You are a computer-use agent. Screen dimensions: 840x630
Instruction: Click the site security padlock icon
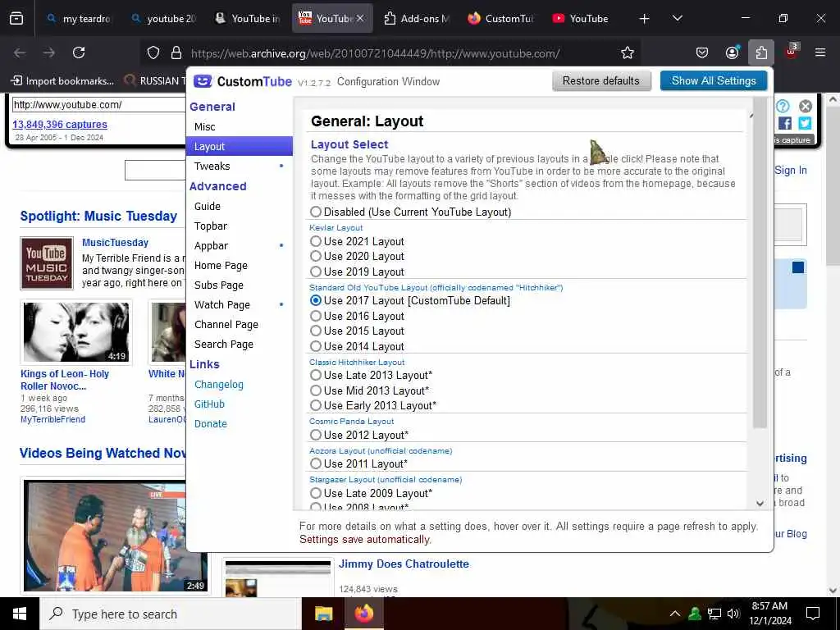coord(176,53)
